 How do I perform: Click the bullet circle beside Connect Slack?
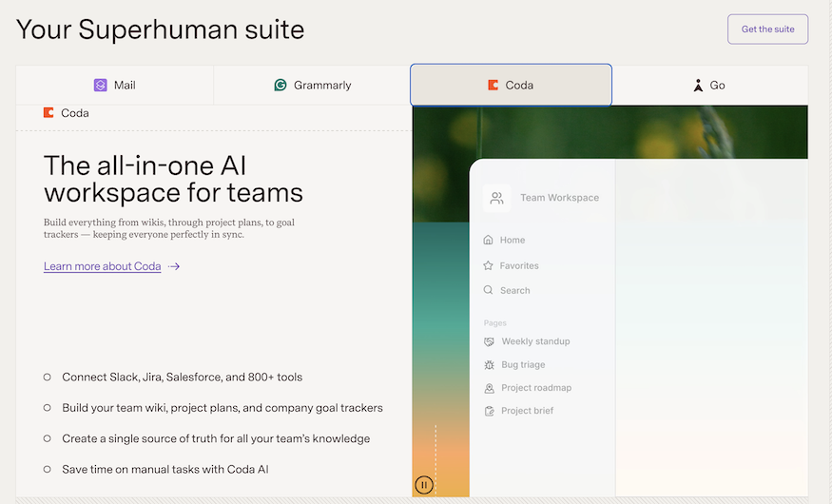point(48,378)
